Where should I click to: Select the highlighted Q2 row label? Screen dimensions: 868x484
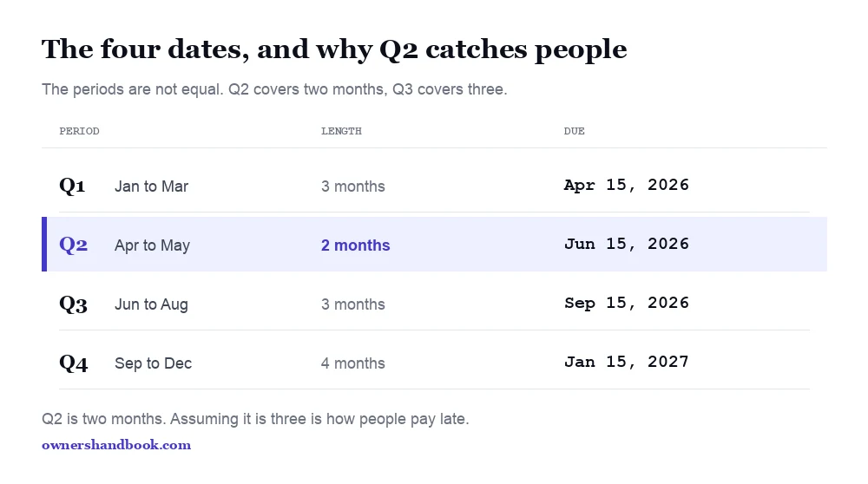tap(74, 245)
